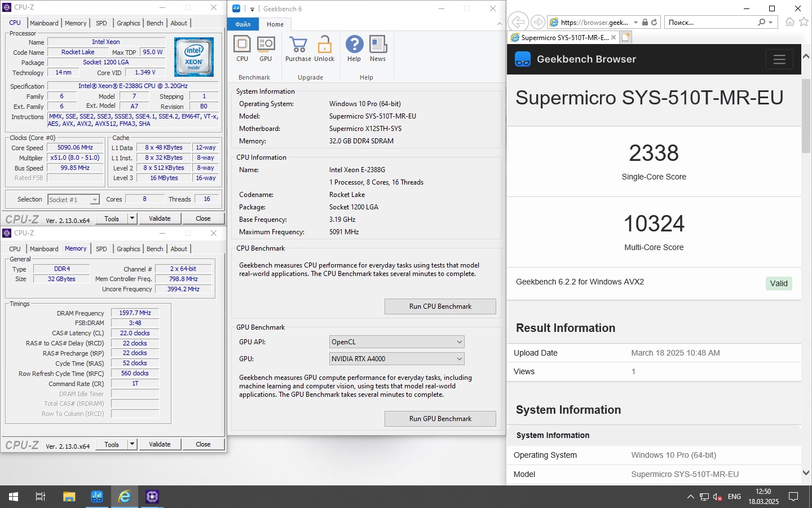
Task: Open Tools dropdown arrow in top CPU-Z window
Action: coord(132,218)
